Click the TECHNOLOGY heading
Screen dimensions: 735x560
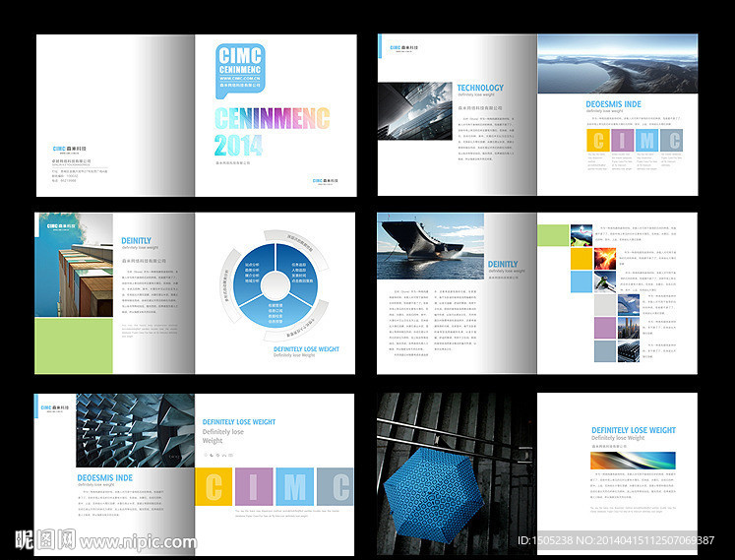480,88
